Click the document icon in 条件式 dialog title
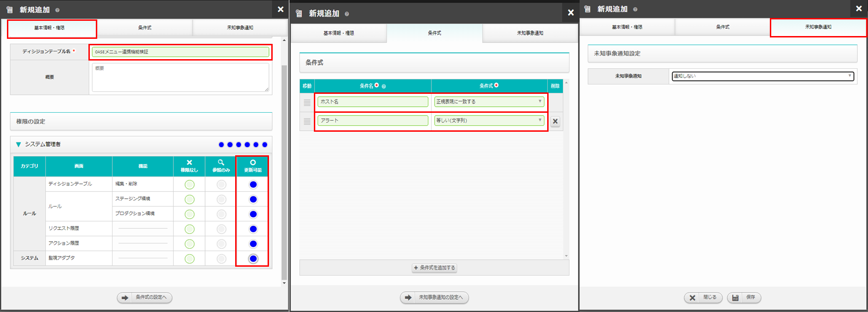The height and width of the screenshot is (312, 868). (299, 13)
